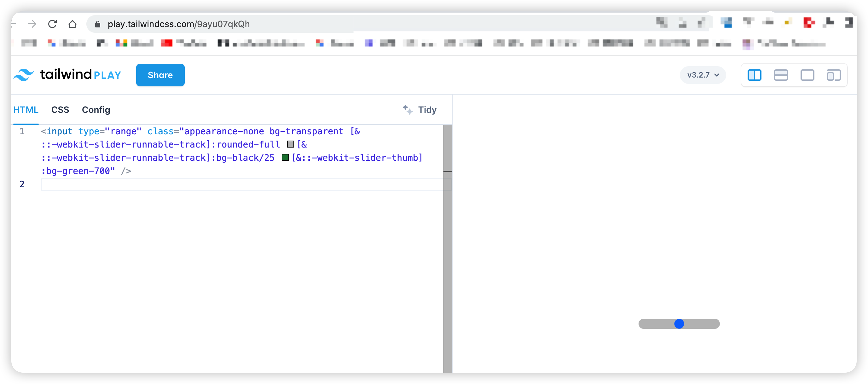Click the browser home icon
Image resolution: width=868 pixels, height=384 pixels.
tap(72, 24)
